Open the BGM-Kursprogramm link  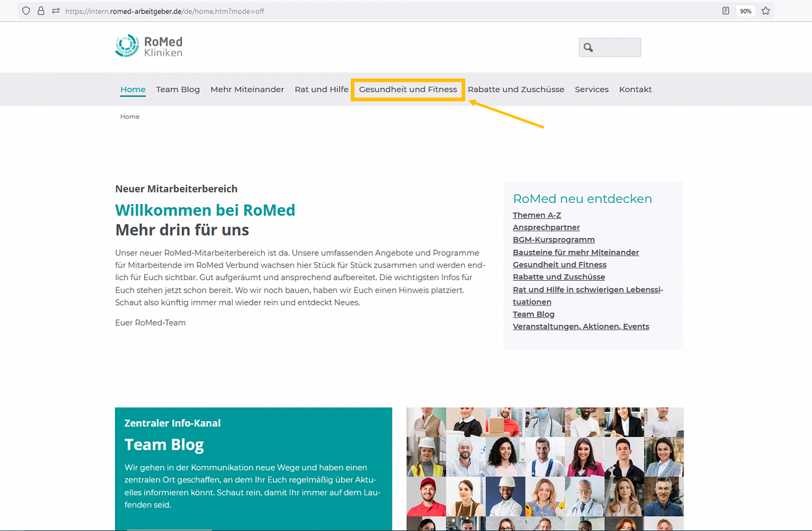(x=554, y=240)
